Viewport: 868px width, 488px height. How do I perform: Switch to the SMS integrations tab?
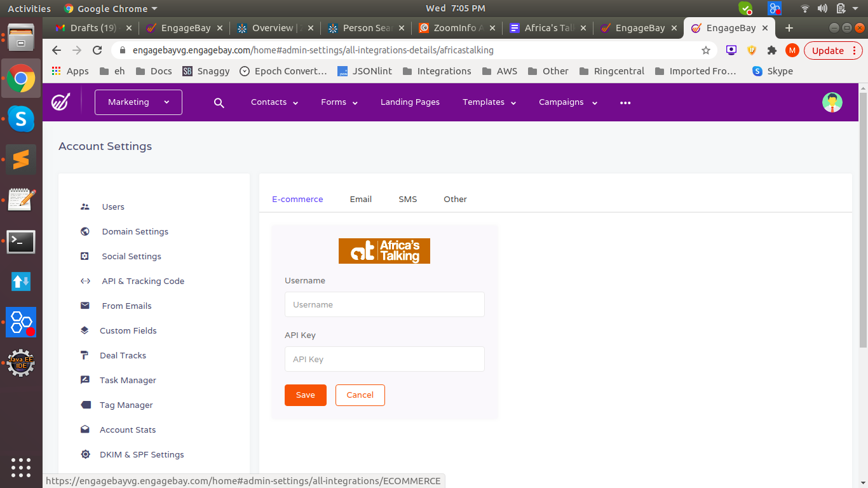point(408,199)
